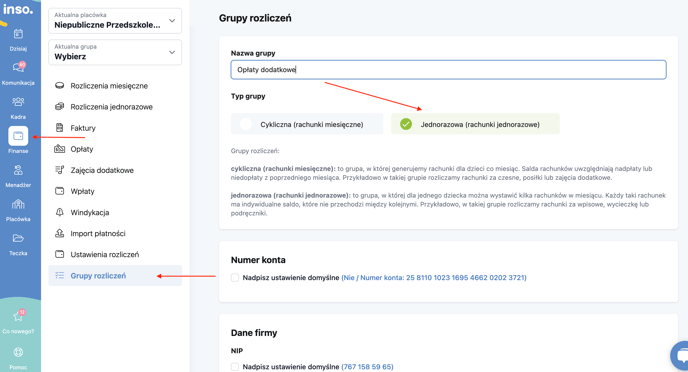This screenshot has height=372, width=688.
Task: Open the Pomoc globe icon
Action: pyautogui.click(x=18, y=352)
